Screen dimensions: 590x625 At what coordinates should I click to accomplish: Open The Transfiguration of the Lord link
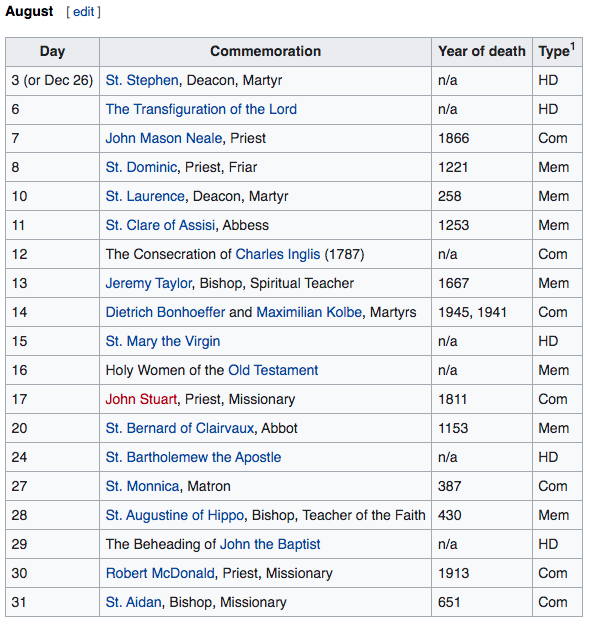pyautogui.click(x=201, y=110)
